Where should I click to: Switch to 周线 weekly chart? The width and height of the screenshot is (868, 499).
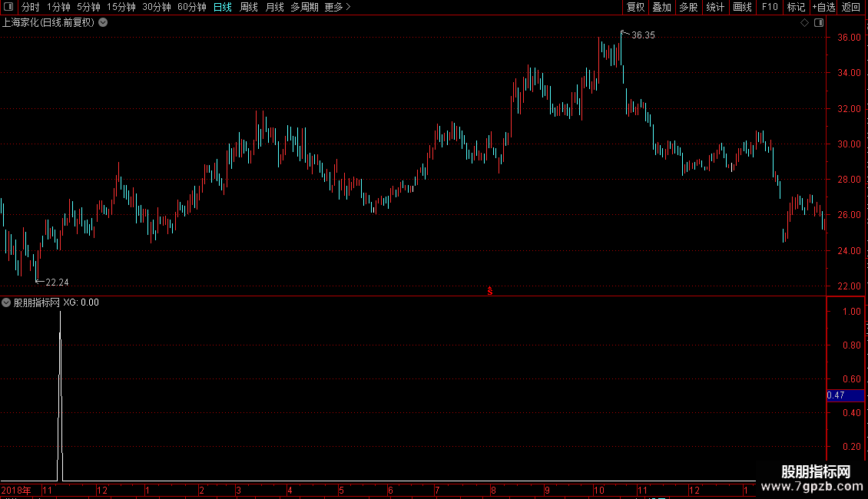click(x=249, y=7)
